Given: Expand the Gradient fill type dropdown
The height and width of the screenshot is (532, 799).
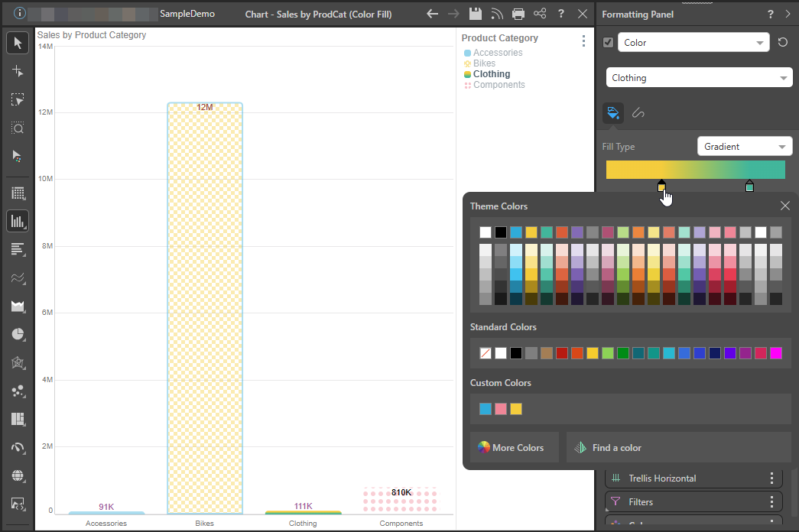Looking at the screenshot, I should click(744, 147).
